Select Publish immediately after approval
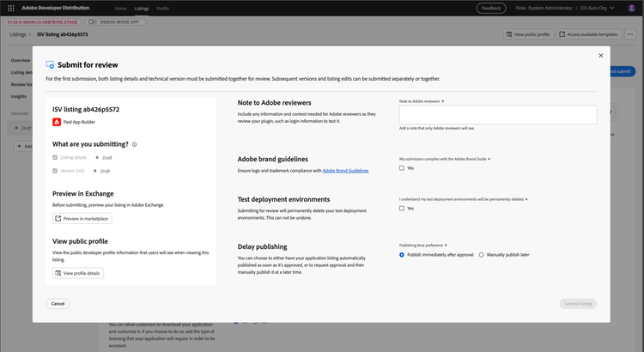The height and width of the screenshot is (352, 644). tap(402, 255)
